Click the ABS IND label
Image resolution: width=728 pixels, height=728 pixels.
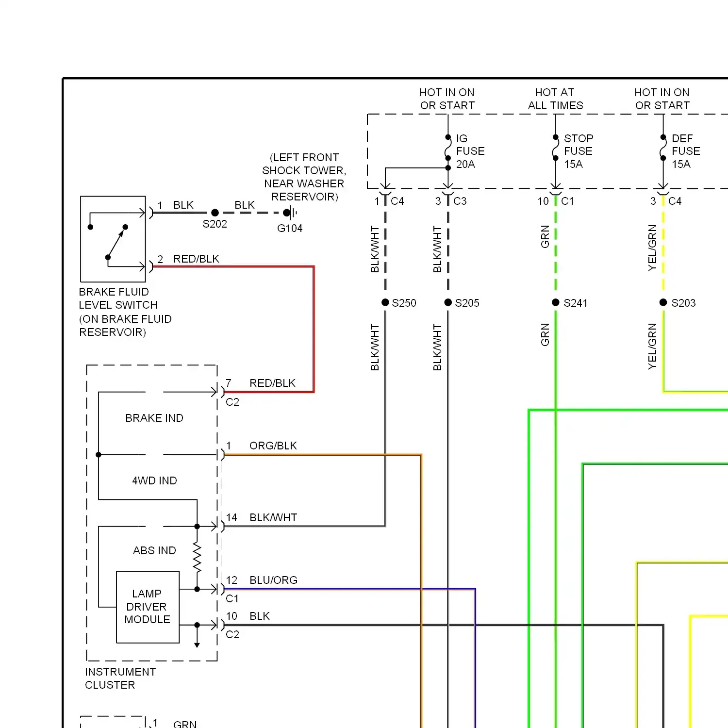pos(154,550)
